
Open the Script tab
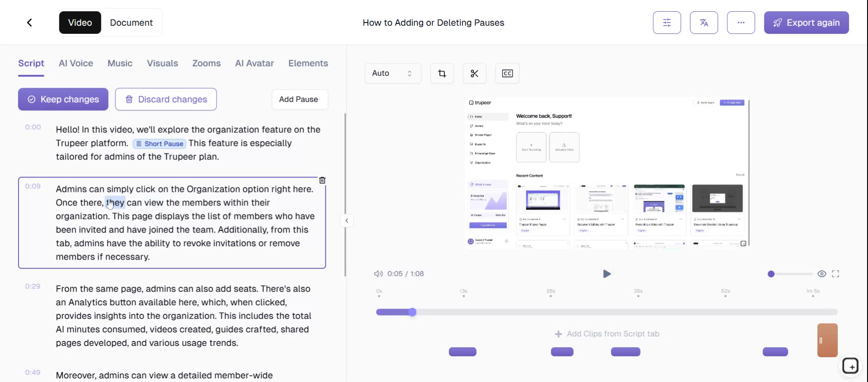(31, 63)
